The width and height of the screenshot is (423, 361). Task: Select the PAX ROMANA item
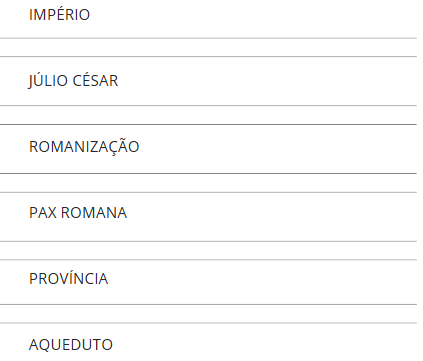pyautogui.click(x=208, y=217)
